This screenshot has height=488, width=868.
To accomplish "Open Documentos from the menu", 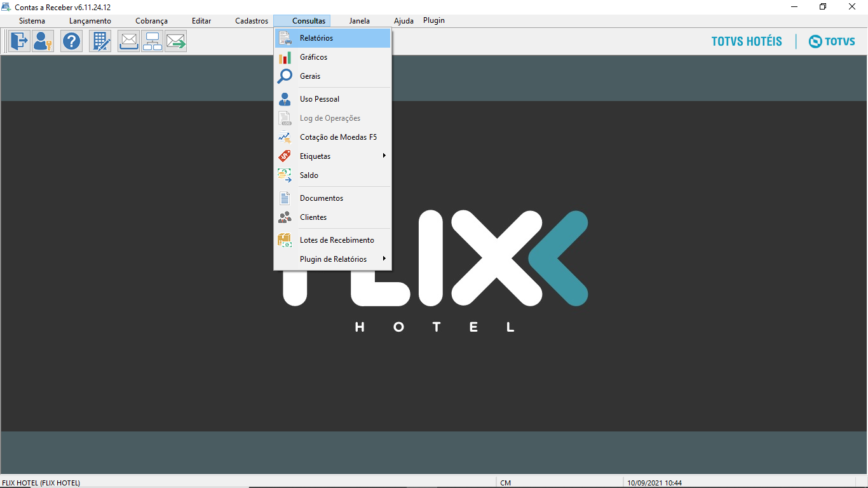I will tap(333, 198).
